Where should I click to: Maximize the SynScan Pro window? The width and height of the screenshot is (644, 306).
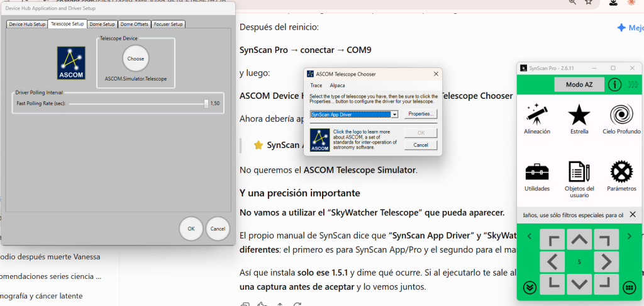[x=613, y=68]
